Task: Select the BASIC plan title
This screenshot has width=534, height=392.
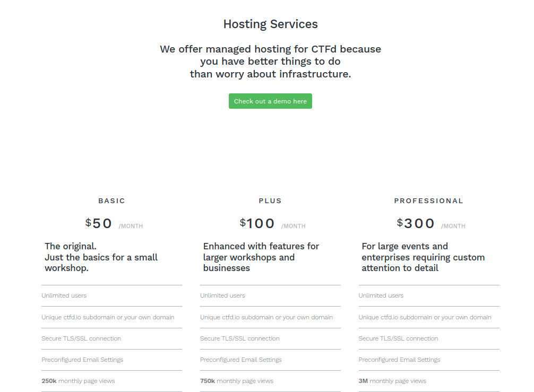Action: click(111, 201)
